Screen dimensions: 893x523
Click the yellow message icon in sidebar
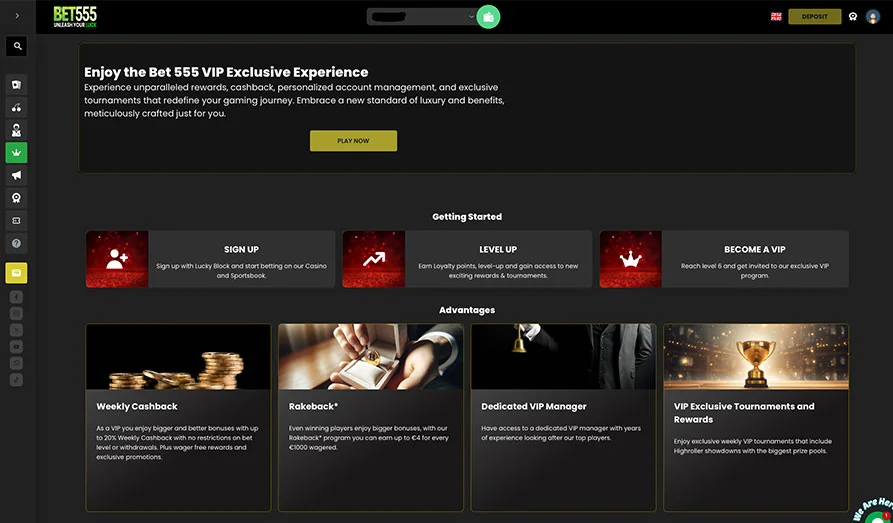coord(17,273)
